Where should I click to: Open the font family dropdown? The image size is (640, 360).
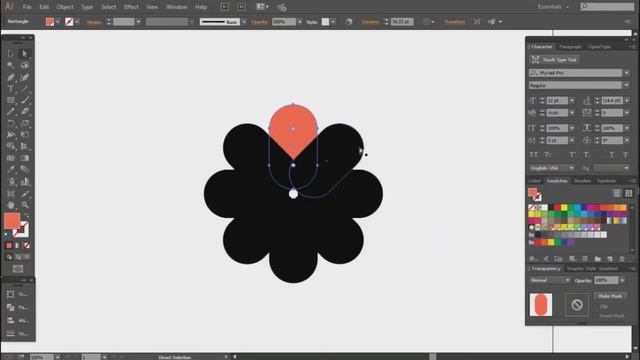pos(626,73)
